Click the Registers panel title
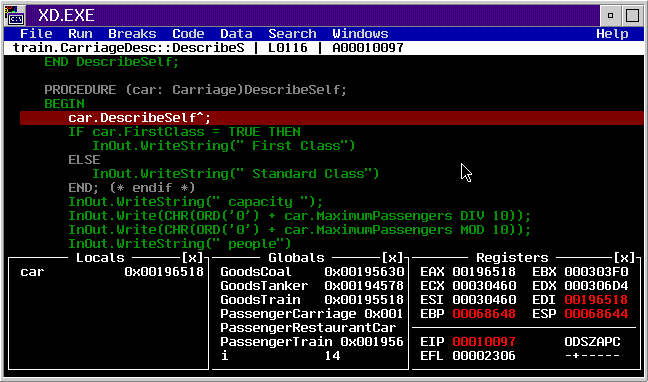 [512, 258]
